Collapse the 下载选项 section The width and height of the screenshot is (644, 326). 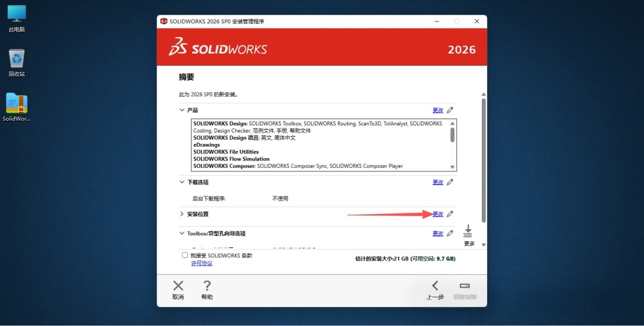(182, 182)
